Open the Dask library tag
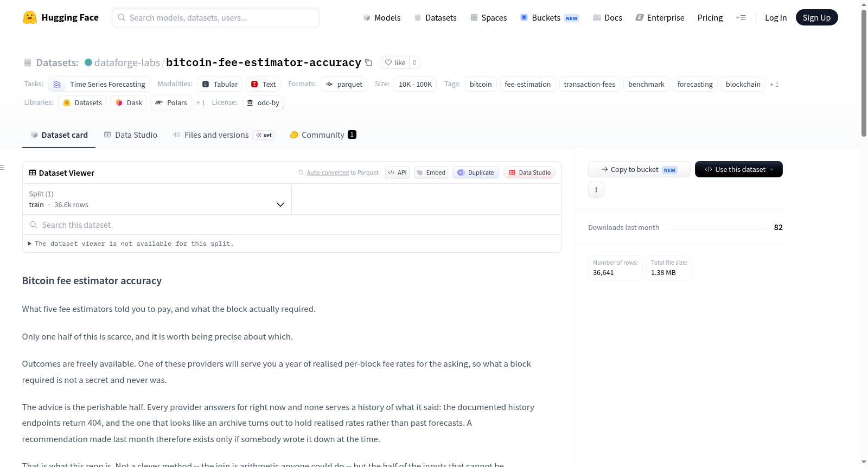Viewport: 868px width, 467px height. (129, 103)
